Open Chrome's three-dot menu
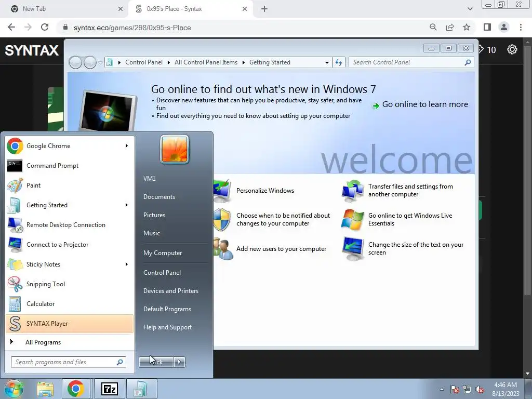 pos(521,27)
